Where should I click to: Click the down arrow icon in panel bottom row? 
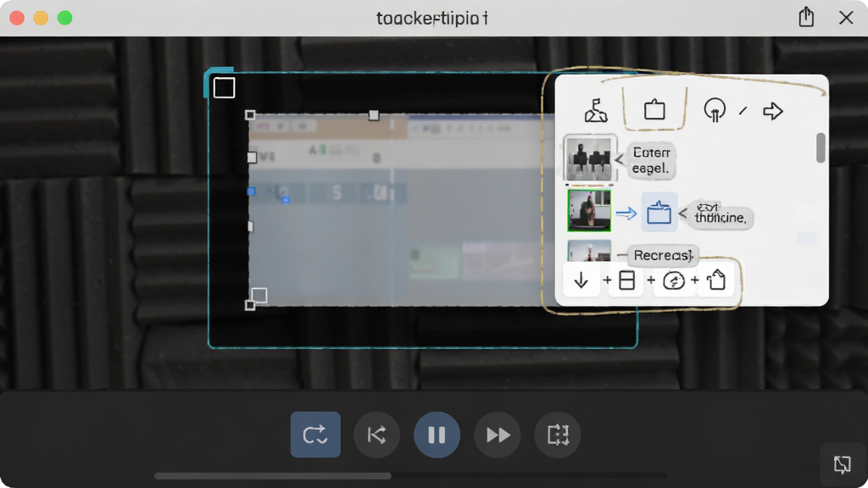[x=581, y=280]
